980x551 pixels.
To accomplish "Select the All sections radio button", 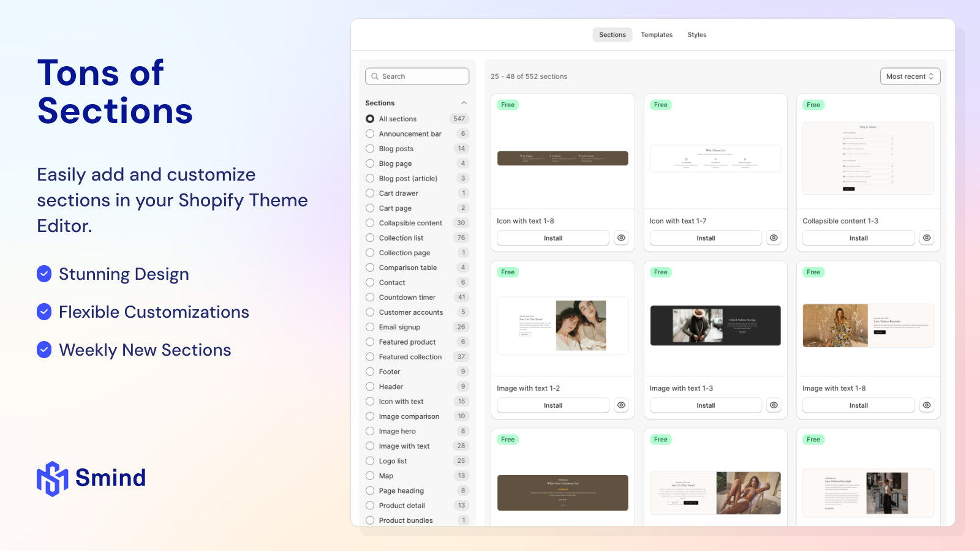I will 370,119.
